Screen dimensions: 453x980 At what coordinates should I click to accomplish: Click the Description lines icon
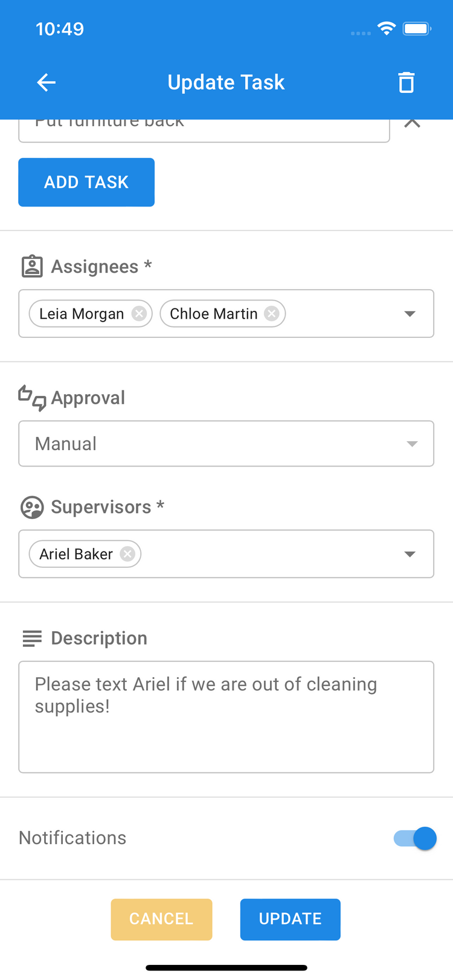32,638
